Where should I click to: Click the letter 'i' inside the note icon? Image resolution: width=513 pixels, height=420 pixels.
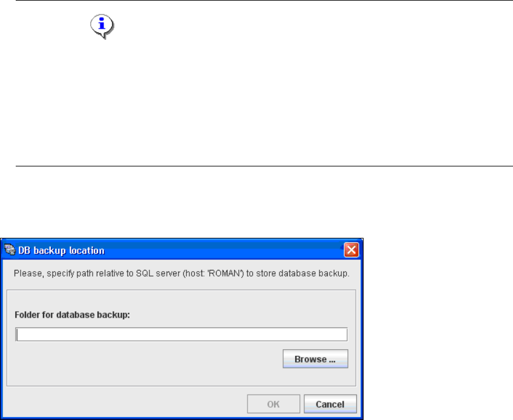[x=102, y=24]
